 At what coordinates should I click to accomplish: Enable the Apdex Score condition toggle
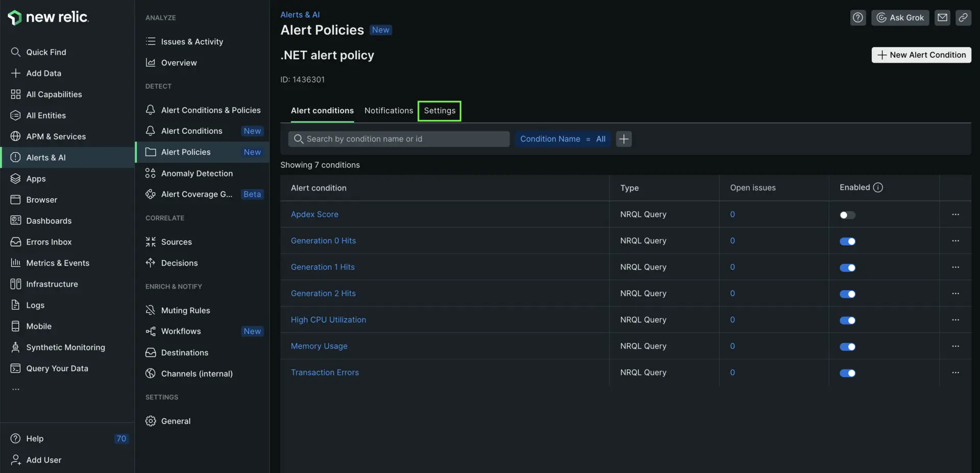[847, 215]
